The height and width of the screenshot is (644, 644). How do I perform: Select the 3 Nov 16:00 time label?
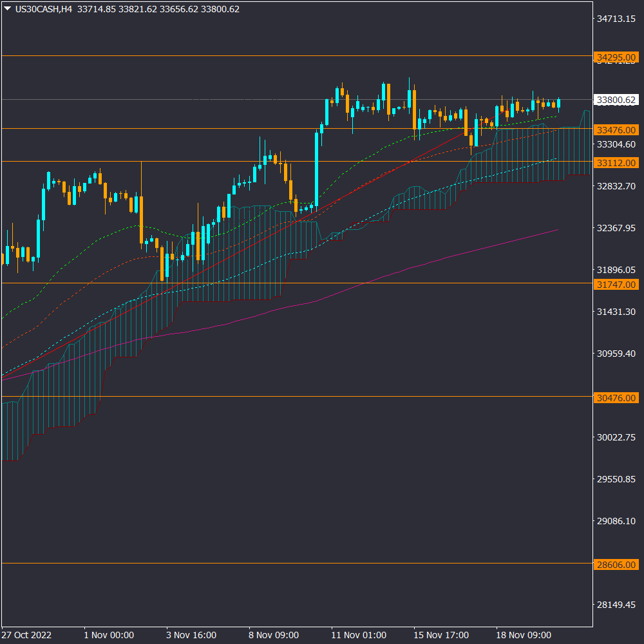click(191, 635)
